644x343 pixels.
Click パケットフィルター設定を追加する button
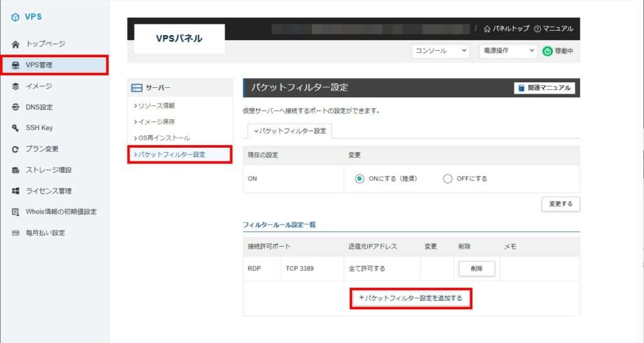pos(411,298)
